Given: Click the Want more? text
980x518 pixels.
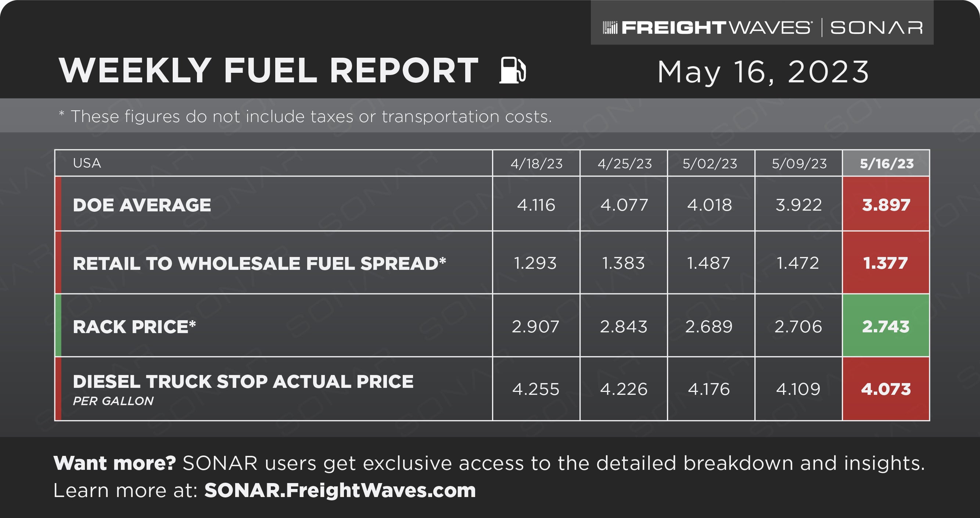Looking at the screenshot, I should coord(115,463).
